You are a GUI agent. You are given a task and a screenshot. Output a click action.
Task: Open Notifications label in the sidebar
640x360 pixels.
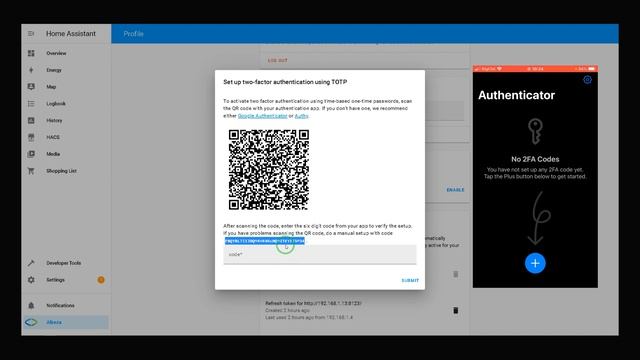pos(60,305)
